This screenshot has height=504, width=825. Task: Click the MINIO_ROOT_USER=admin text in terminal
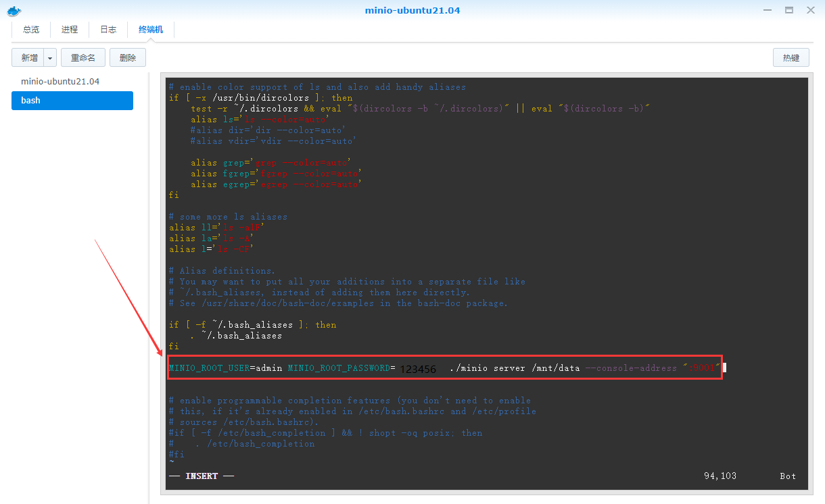226,368
